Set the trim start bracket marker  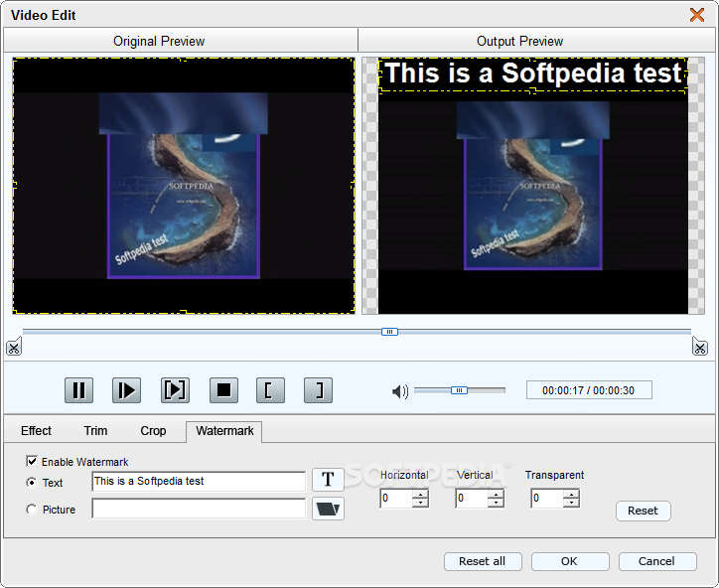[x=270, y=390]
